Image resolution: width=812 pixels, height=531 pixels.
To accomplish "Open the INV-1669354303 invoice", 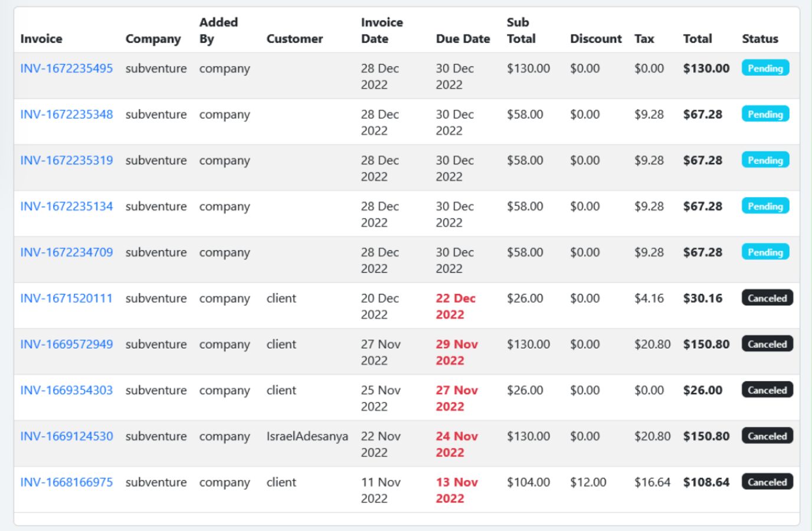I will click(x=66, y=391).
